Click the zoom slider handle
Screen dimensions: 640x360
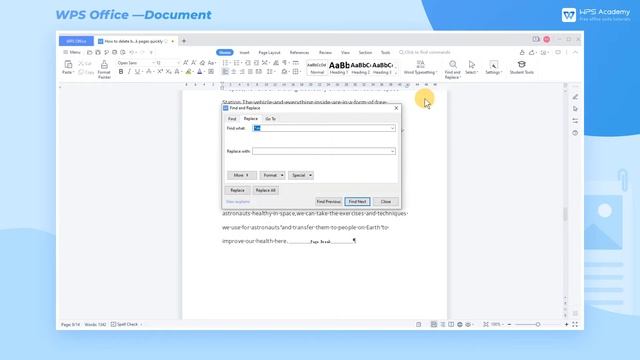(538, 324)
